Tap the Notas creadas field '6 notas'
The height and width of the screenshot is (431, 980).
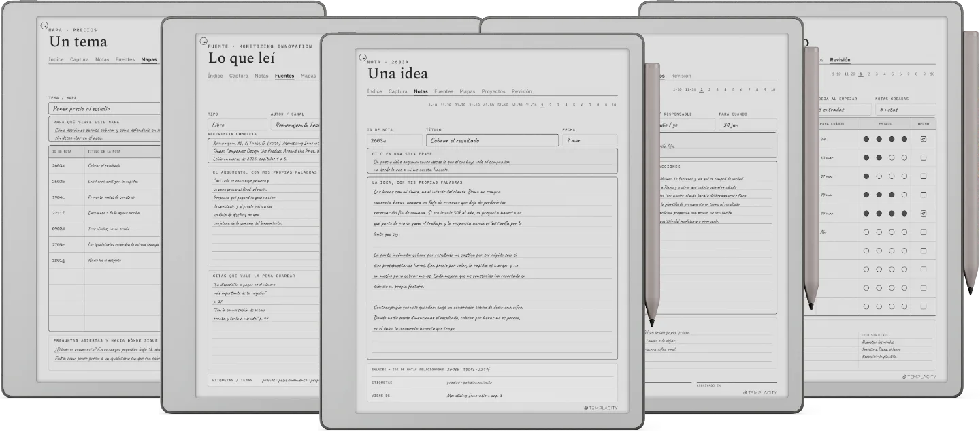pyautogui.click(x=905, y=109)
